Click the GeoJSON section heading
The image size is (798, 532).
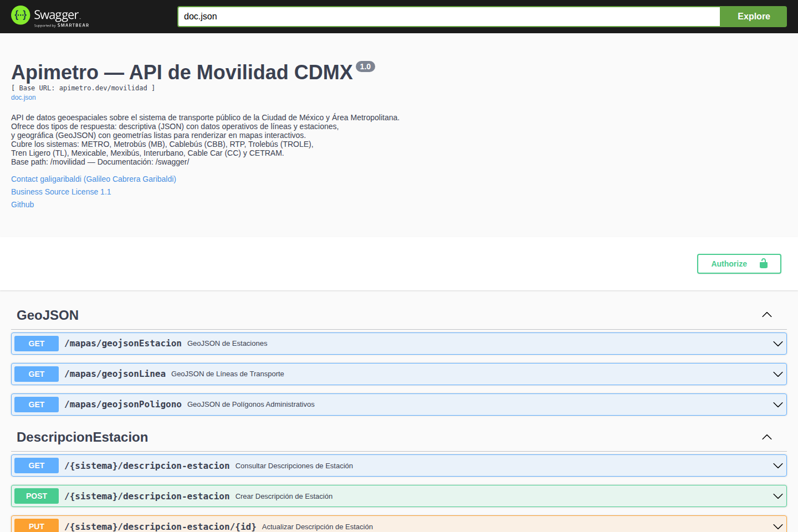48,315
